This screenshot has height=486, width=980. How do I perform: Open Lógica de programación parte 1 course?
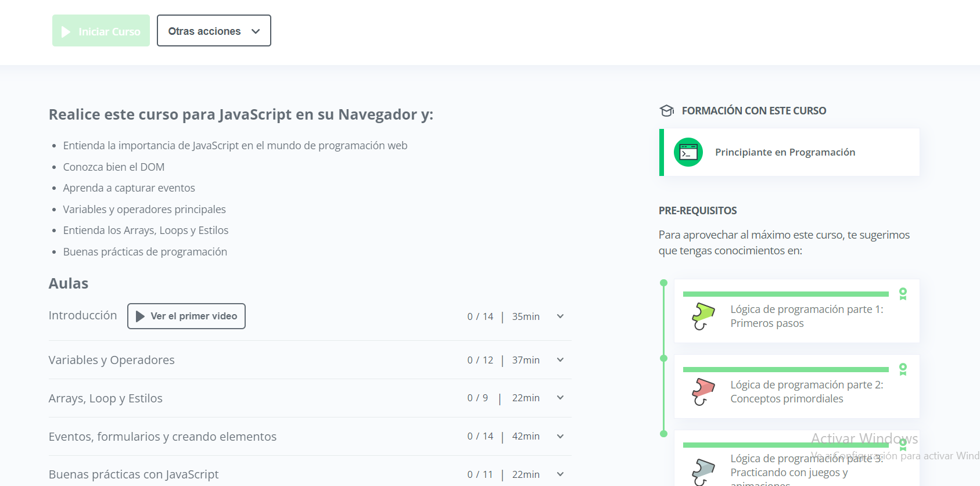pyautogui.click(x=797, y=311)
